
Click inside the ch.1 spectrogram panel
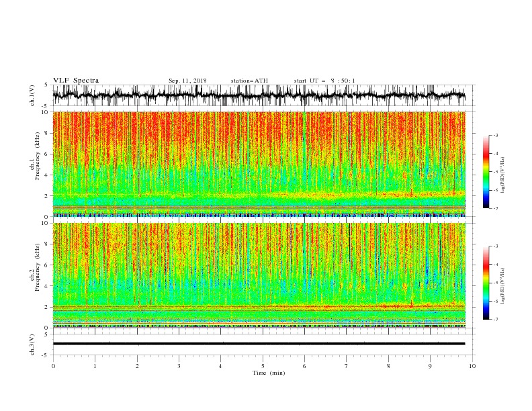point(259,164)
